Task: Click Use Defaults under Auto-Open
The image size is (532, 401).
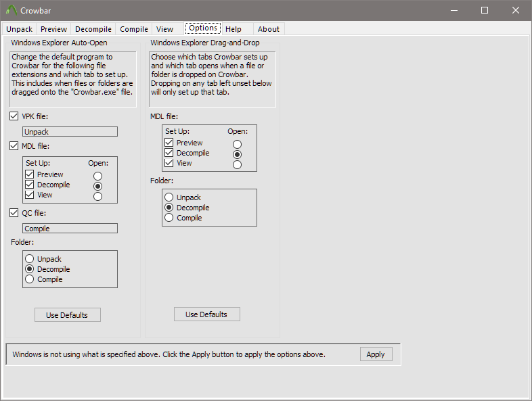Action: (x=68, y=315)
